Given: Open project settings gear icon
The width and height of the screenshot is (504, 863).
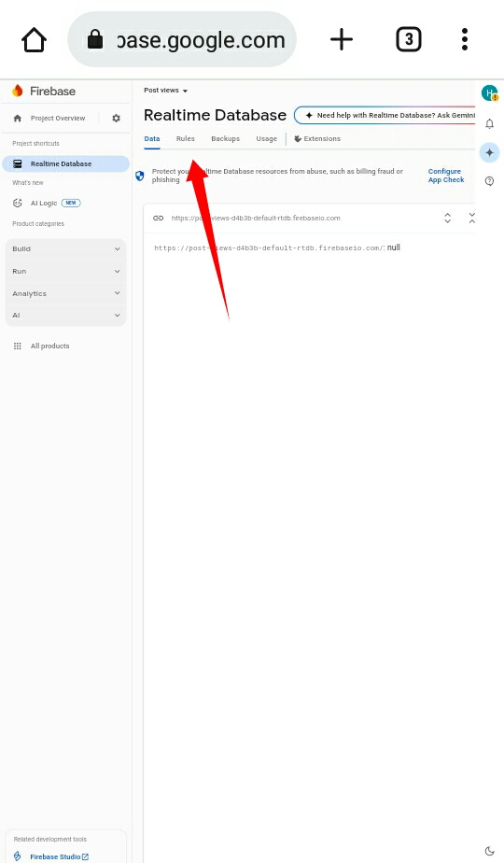Looking at the screenshot, I should 116,119.
